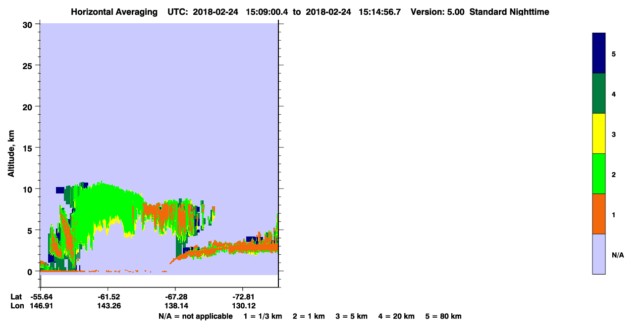The image size is (644, 330).
Task: Click the lavender N/A color bar segment
Action: (x=599, y=254)
